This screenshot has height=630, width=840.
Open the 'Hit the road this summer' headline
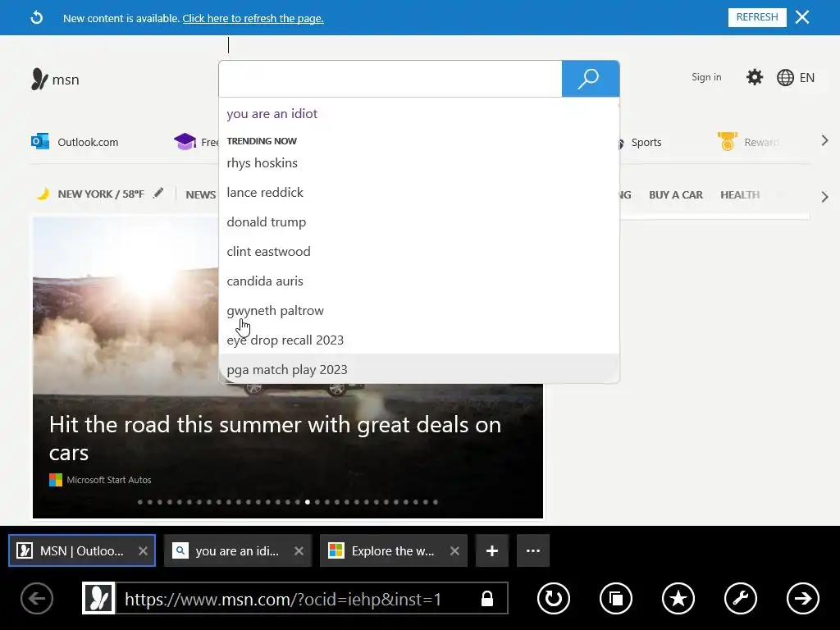[276, 439]
